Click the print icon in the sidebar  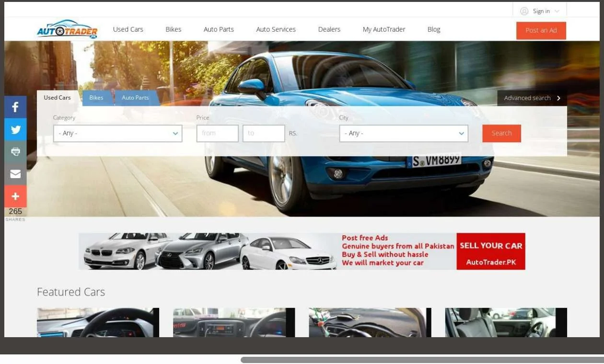[x=15, y=152]
